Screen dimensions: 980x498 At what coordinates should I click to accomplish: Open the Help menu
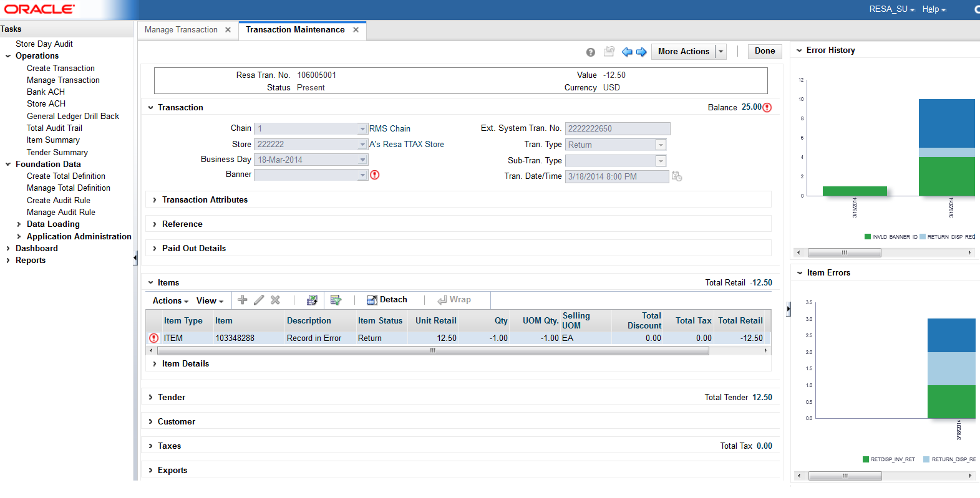tap(934, 9)
